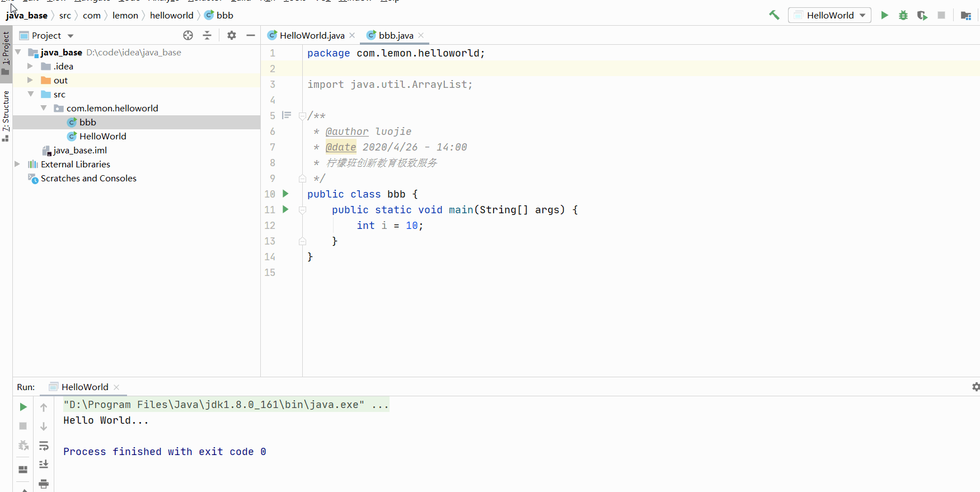The image size is (980, 492).
Task: Start debugging with the bug icon
Action: pyautogui.click(x=903, y=15)
